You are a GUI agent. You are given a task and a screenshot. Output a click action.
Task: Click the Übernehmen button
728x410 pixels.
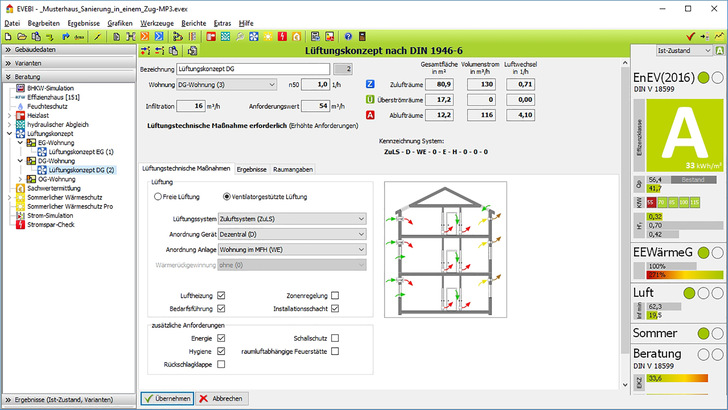pos(167,398)
